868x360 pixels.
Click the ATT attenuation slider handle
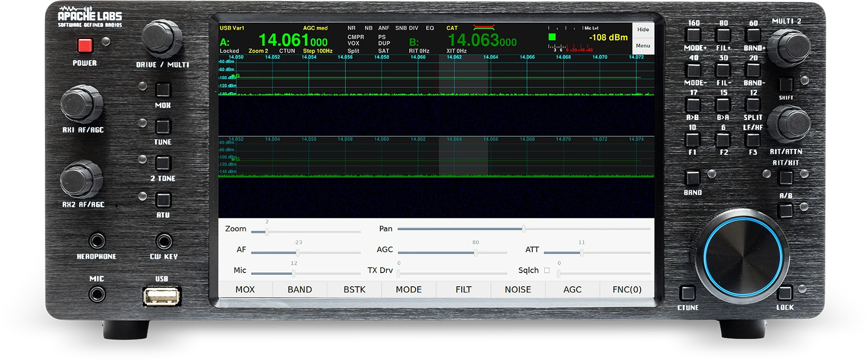pos(581,252)
